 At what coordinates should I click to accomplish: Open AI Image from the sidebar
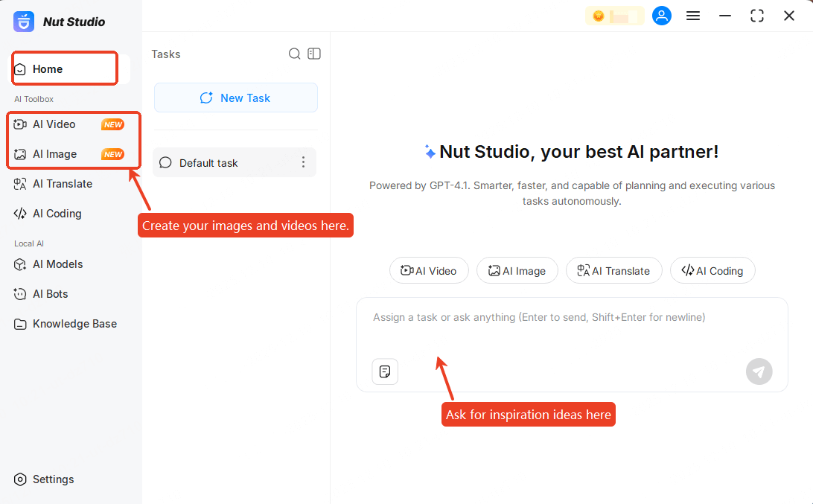(x=56, y=154)
